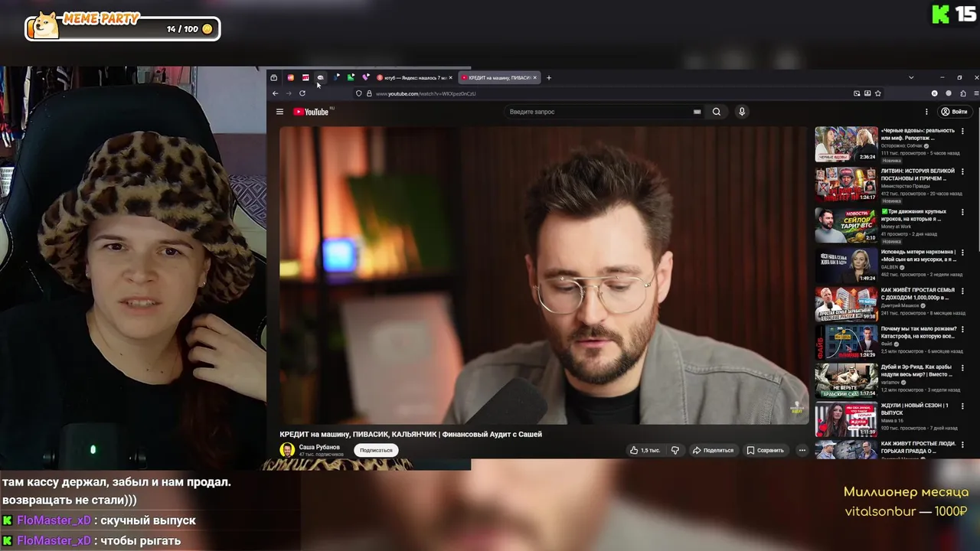Click chat username FloMaster_xD on скучный выпуск

[x=54, y=520]
